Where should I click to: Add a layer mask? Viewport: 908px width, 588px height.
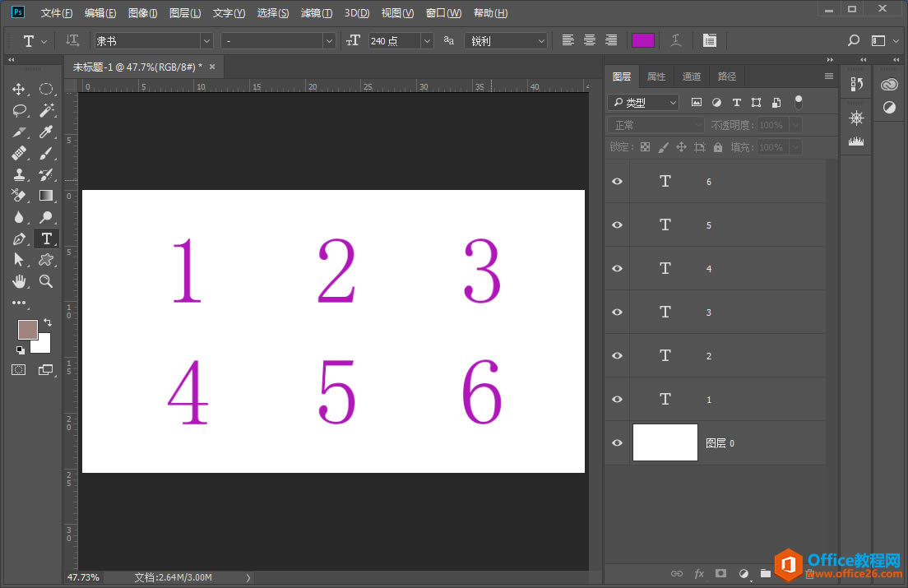click(721, 573)
